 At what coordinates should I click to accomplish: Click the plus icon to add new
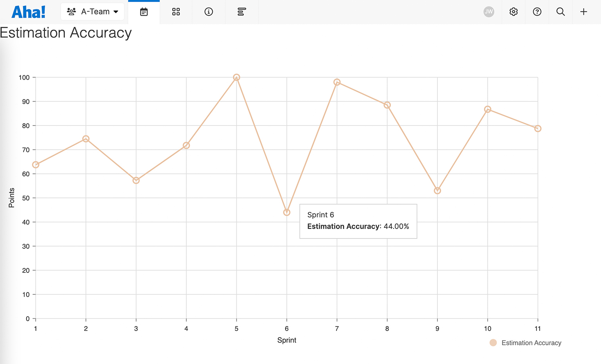click(583, 12)
